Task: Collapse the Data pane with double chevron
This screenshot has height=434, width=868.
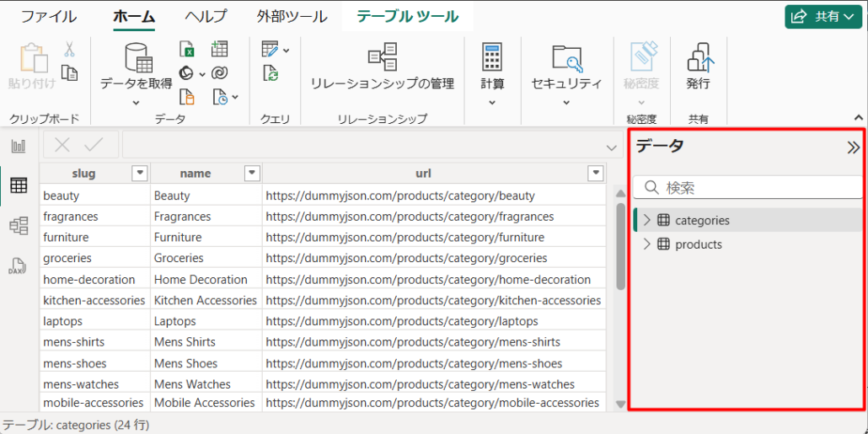Action: click(x=852, y=147)
